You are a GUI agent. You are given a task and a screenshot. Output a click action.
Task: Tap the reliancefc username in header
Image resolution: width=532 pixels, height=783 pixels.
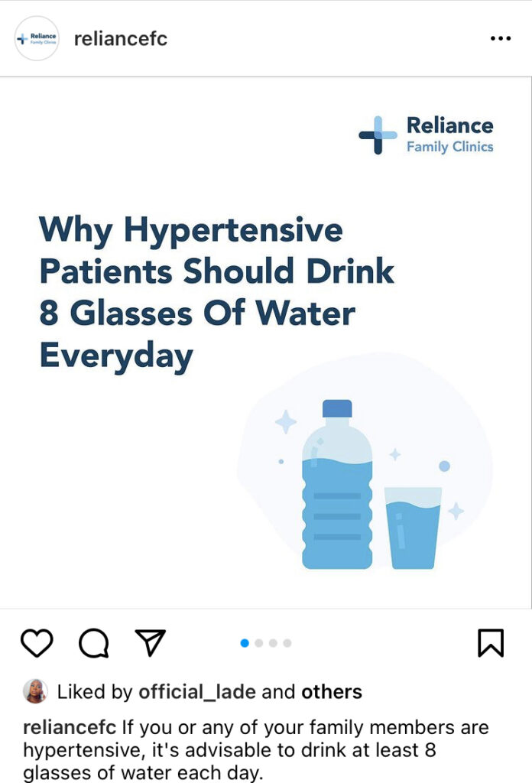[120, 38]
